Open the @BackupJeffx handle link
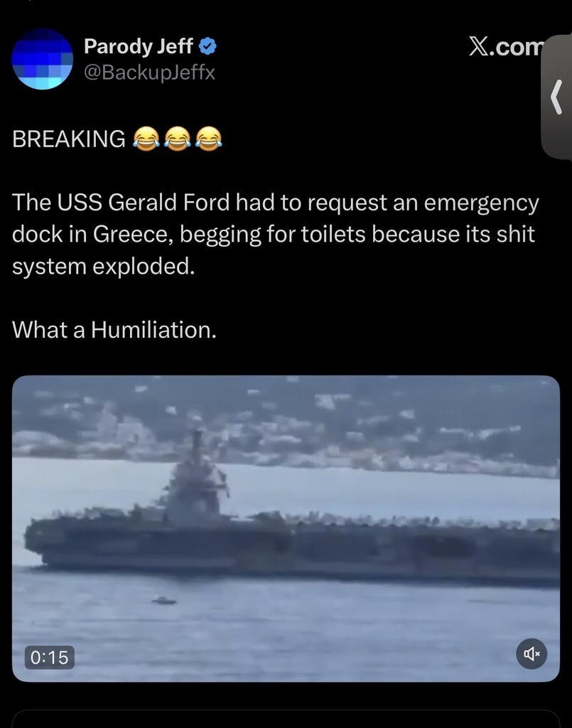572x728 pixels. (149, 72)
